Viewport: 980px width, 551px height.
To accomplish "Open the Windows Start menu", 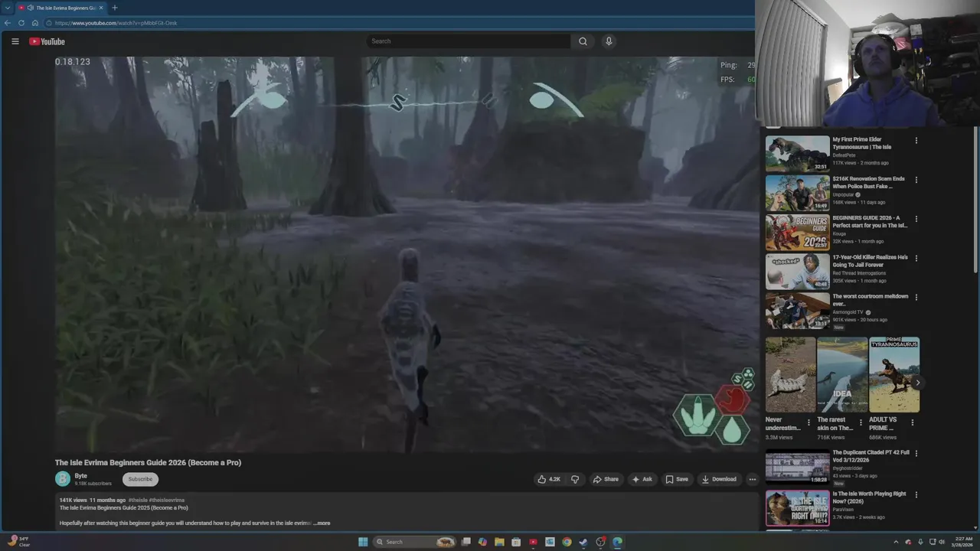I will pos(363,542).
